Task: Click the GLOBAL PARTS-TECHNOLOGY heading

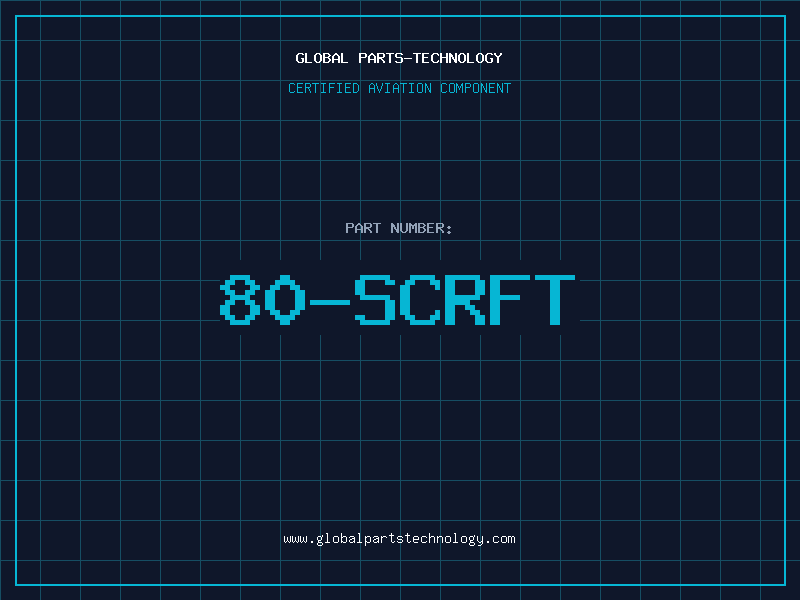Action: [x=399, y=58]
